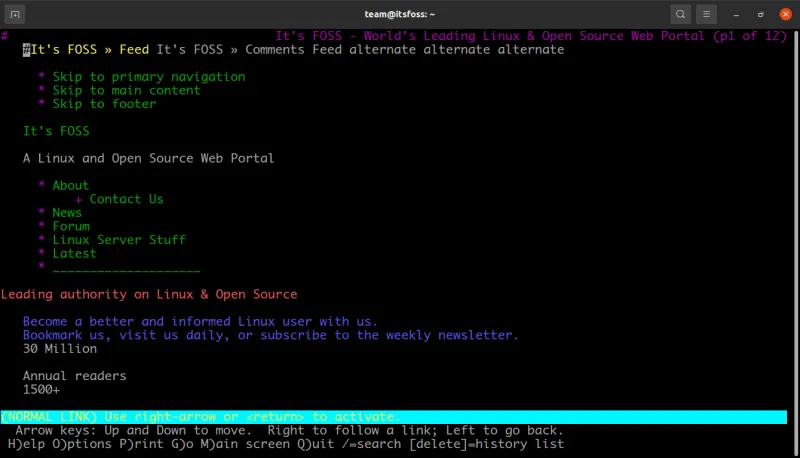Open the green "It's FOSS" site link
800x458 pixels.
coord(56,131)
